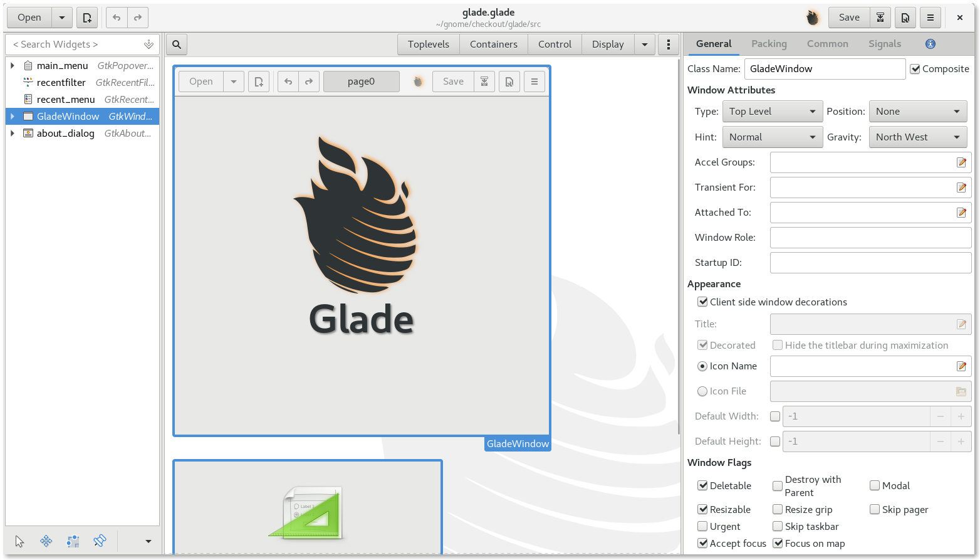980x560 pixels.
Task: Switch to the Signals tab
Action: 884,44
